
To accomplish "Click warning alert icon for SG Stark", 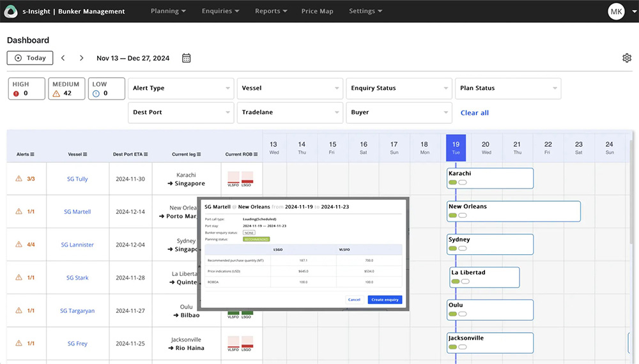I will 19,277.
